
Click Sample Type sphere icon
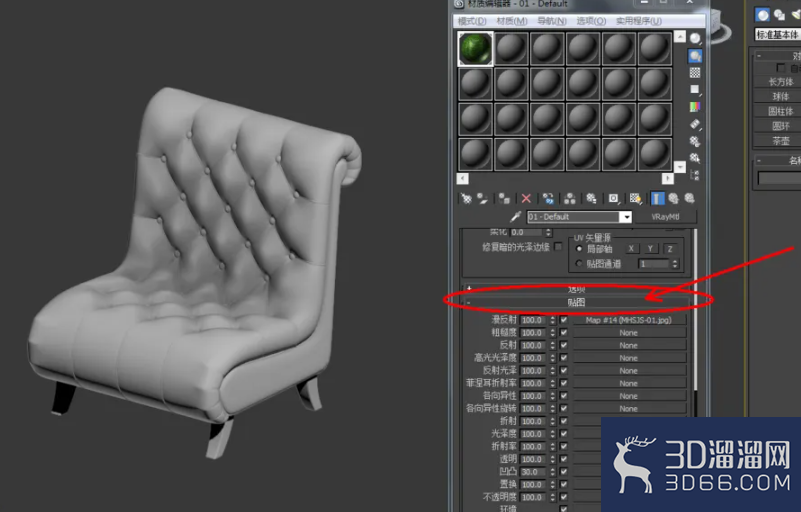coord(695,39)
